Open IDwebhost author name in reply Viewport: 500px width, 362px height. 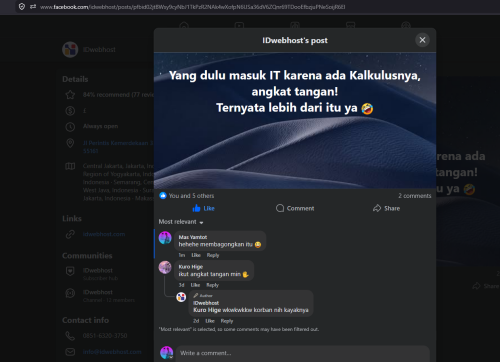tap(206, 303)
